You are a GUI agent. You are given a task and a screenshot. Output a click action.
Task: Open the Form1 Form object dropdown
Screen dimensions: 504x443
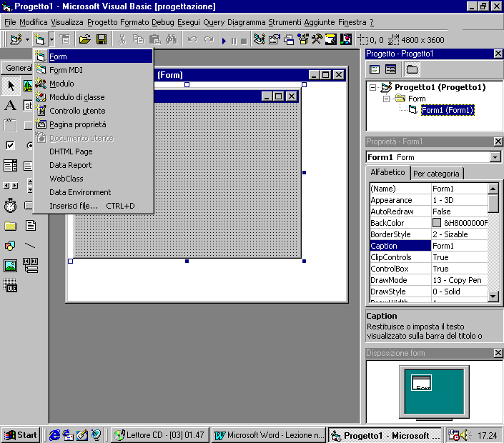coord(495,157)
